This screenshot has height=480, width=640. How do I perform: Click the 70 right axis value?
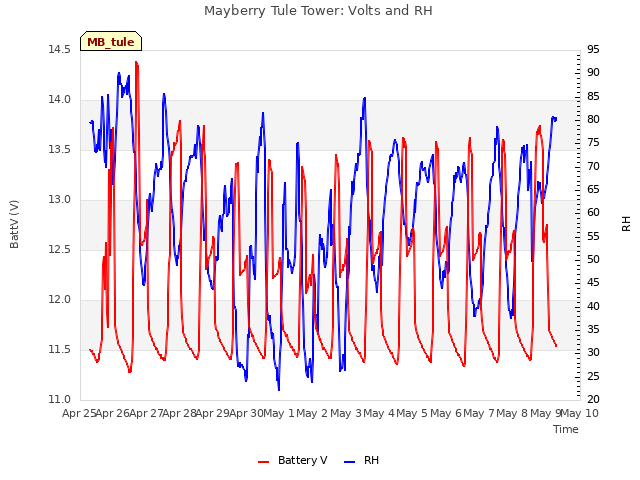point(593,166)
